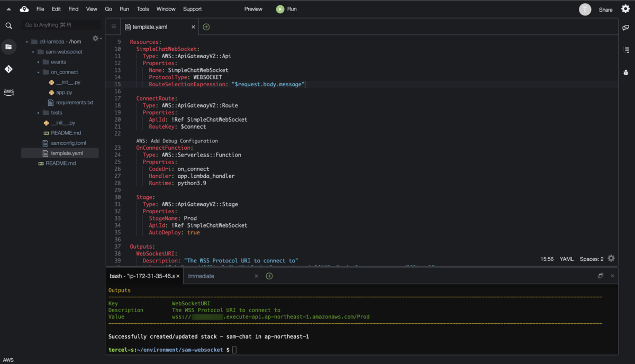Open the YAML language selector

pyautogui.click(x=567, y=259)
